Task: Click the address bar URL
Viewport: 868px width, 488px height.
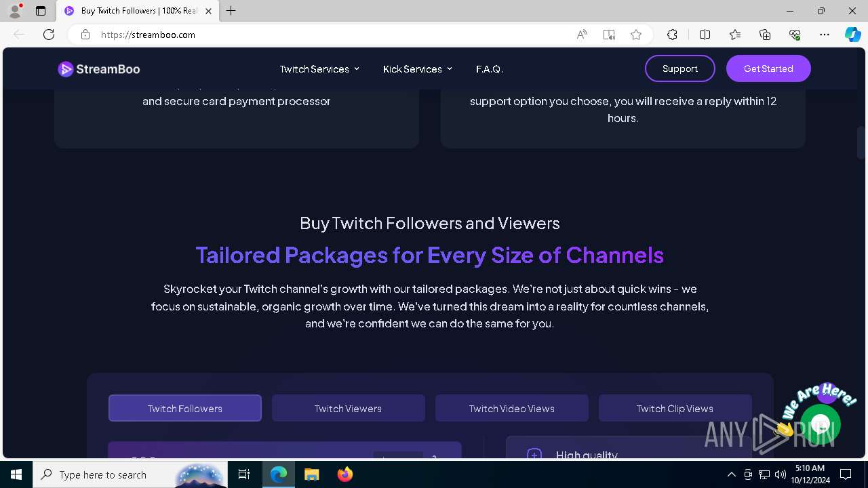Action: pos(148,35)
